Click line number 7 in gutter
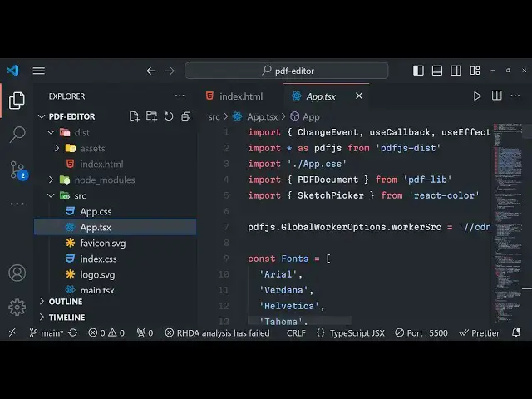This screenshot has height=399, width=532. [226, 227]
